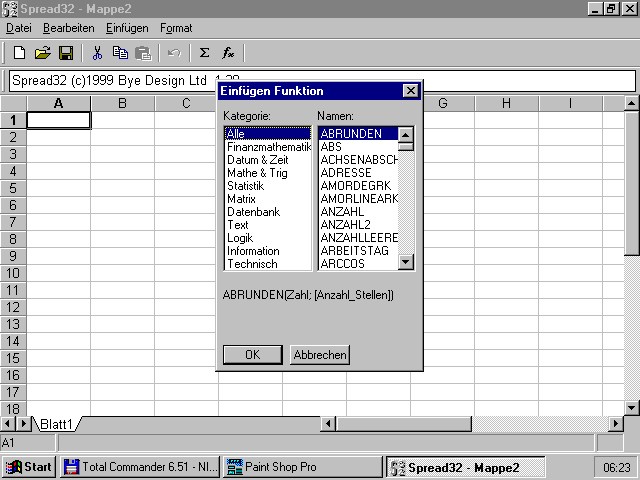Click the Copy toolbar icon
The height and width of the screenshot is (480, 640).
point(120,53)
